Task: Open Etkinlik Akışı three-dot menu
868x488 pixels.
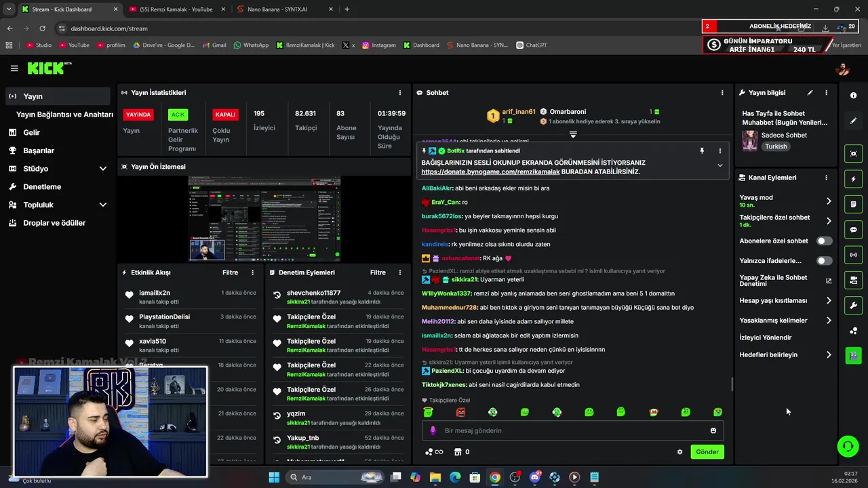Action: tap(253, 272)
